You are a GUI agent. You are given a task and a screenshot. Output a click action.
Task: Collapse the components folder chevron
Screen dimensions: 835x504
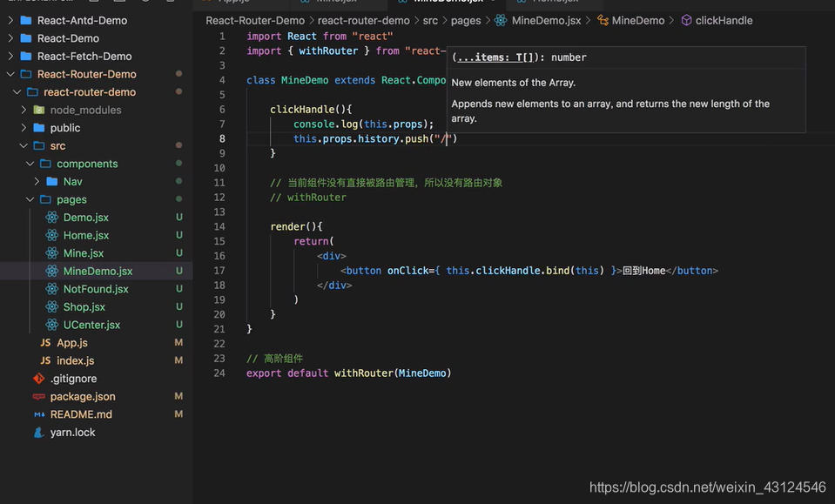pyautogui.click(x=30, y=164)
